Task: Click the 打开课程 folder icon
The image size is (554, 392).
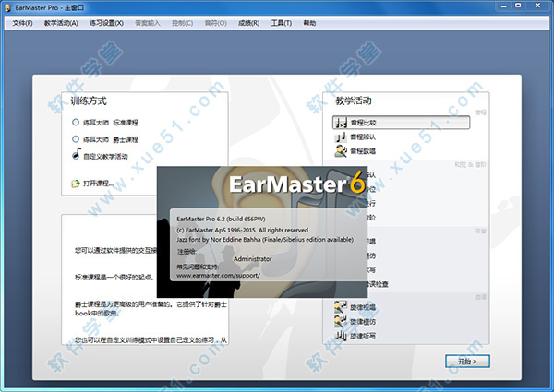Action: coord(76,184)
